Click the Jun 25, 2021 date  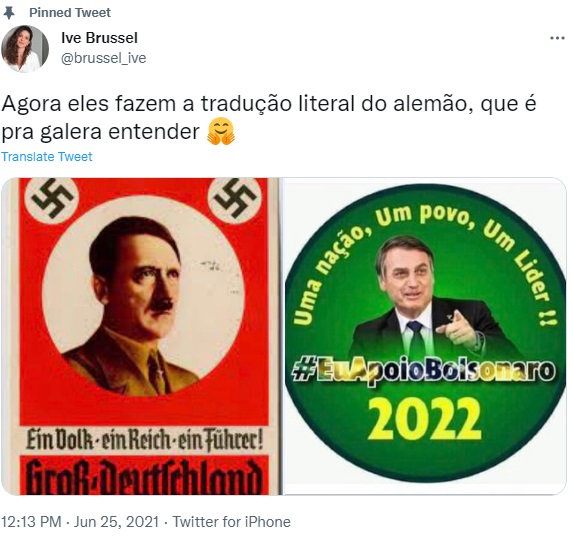pos(116,522)
